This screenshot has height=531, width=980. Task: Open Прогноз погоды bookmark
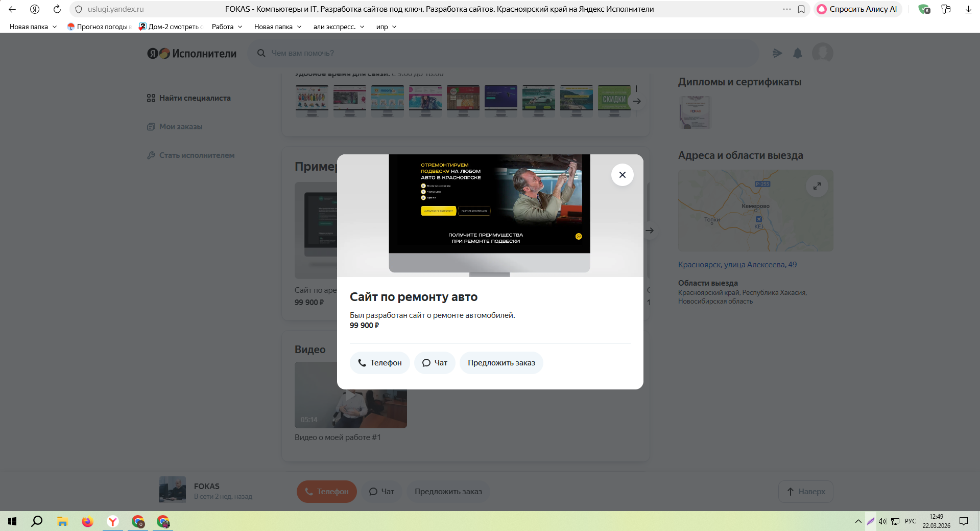click(x=99, y=27)
